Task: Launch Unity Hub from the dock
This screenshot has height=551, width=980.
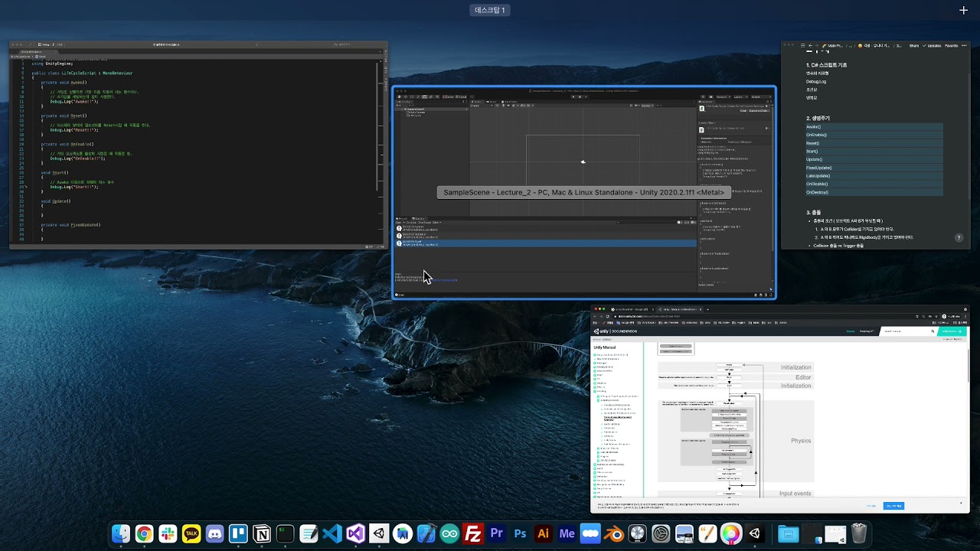Action: coord(379,533)
